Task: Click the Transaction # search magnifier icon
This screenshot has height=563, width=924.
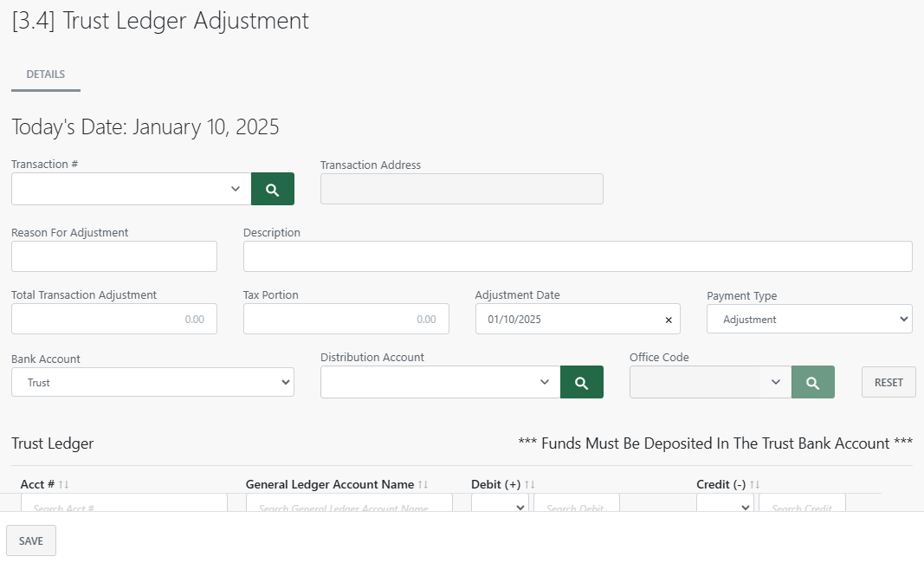Action: (x=272, y=188)
